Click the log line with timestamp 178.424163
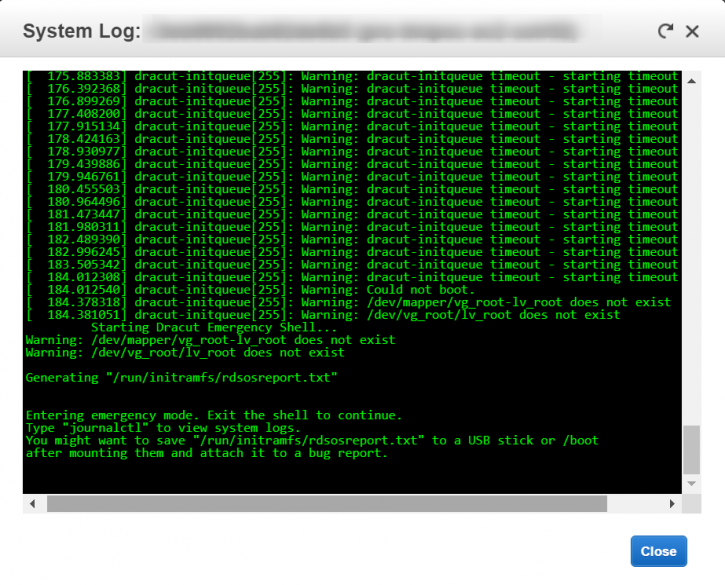 (x=352, y=139)
